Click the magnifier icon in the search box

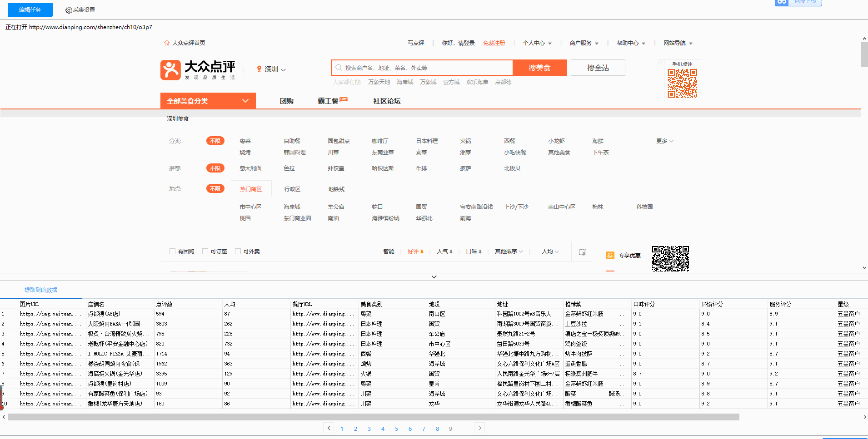click(339, 68)
